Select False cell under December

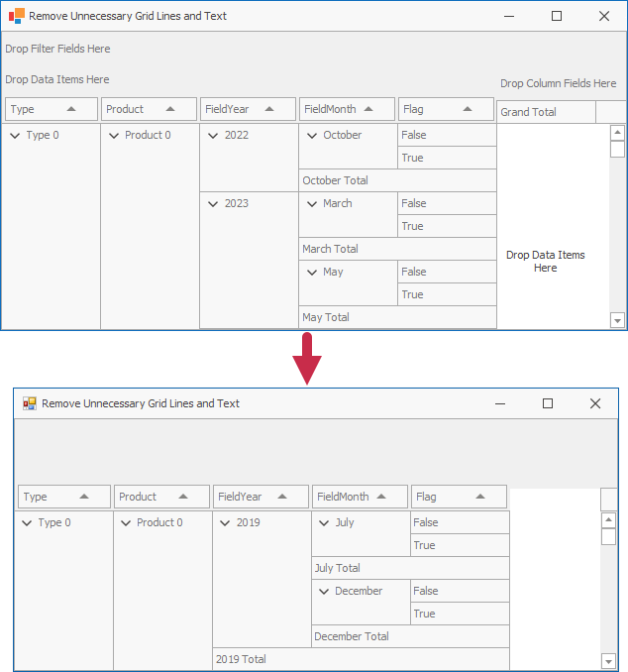click(x=460, y=591)
